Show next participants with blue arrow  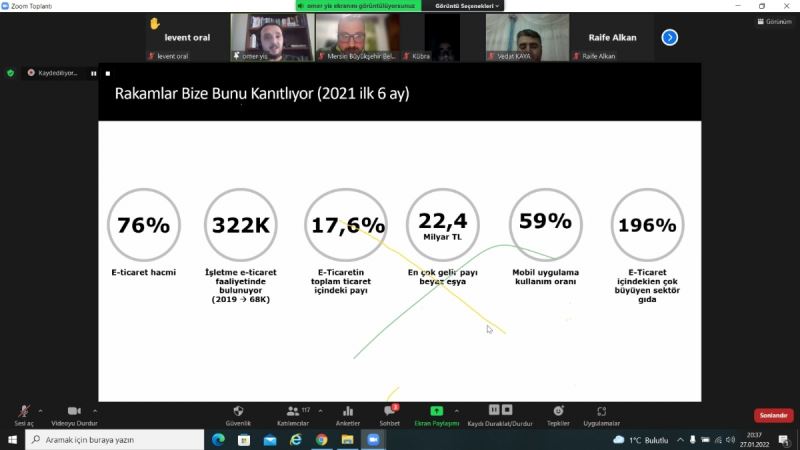pos(670,37)
